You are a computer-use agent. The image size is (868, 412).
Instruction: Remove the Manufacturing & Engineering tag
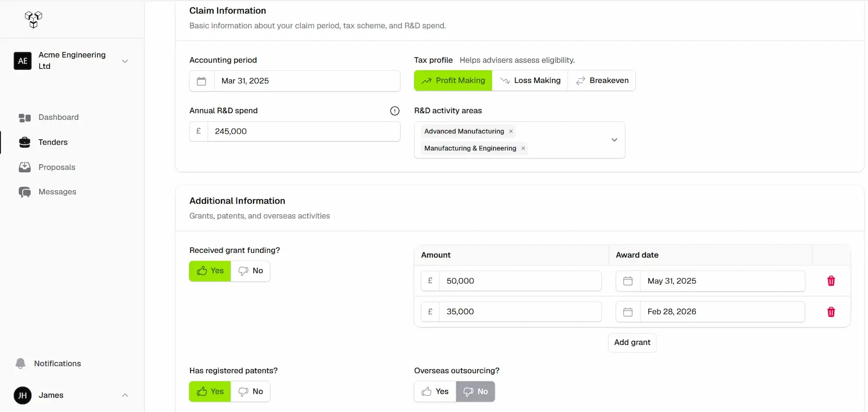[x=523, y=148]
